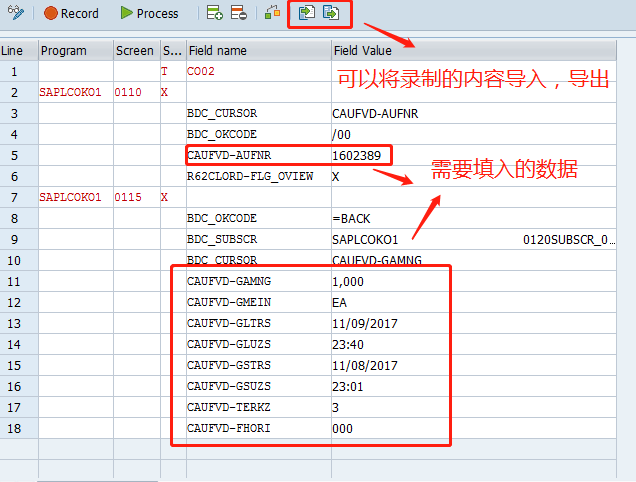This screenshot has height=482, width=636.
Task: Click date value 11/08/2017
Action: pyautogui.click(x=365, y=366)
